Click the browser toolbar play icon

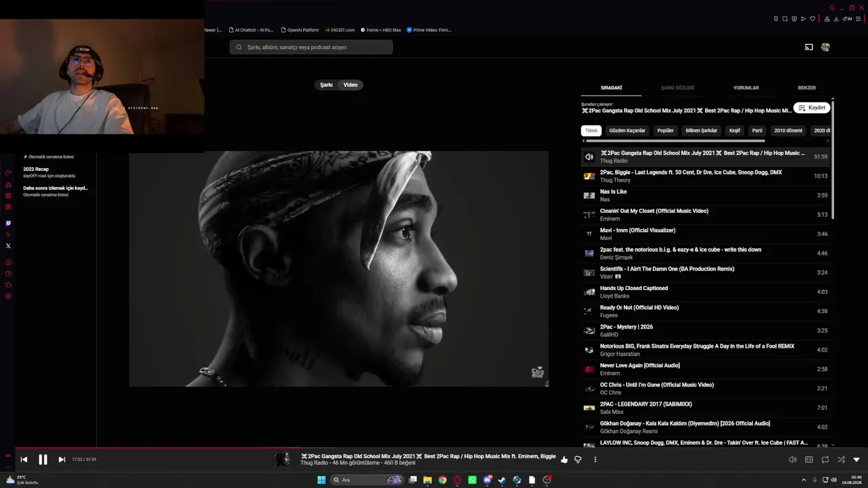(804, 19)
